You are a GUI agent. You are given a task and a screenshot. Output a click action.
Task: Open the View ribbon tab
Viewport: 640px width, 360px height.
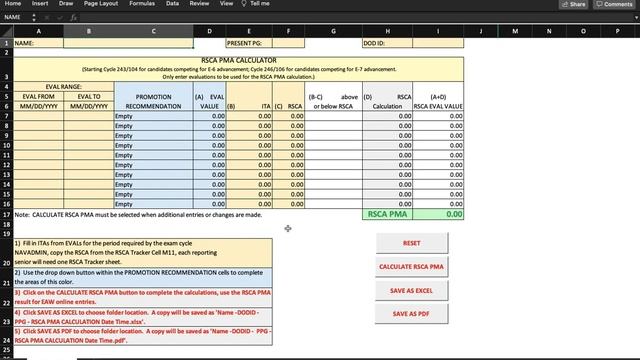click(x=226, y=3)
